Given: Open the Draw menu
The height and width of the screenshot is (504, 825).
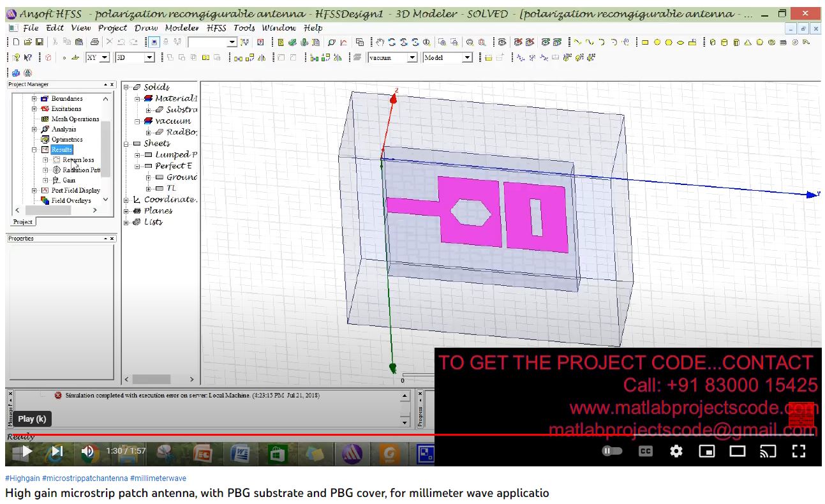Looking at the screenshot, I should [x=146, y=28].
